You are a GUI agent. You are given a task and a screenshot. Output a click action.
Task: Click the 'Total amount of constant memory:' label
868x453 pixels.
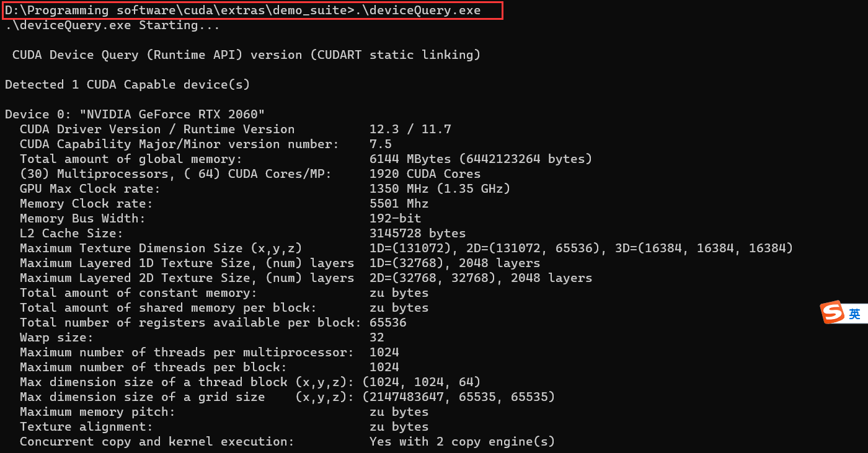[x=138, y=293]
